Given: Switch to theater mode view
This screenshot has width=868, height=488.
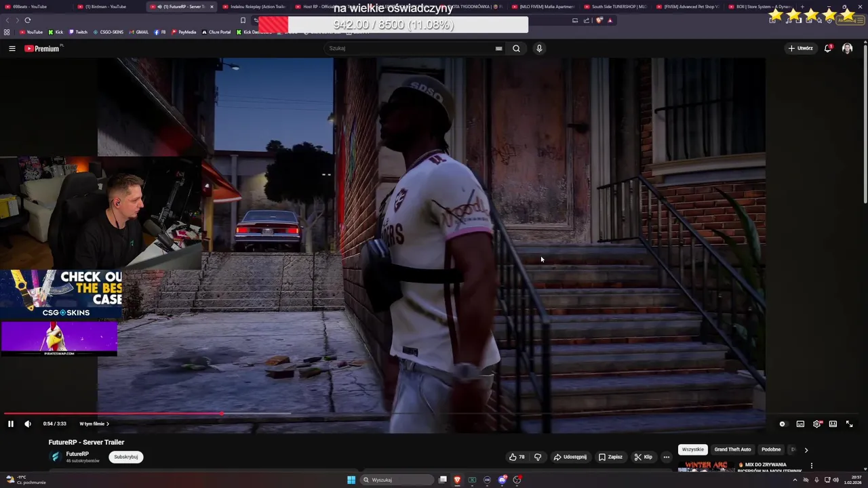Looking at the screenshot, I should click(x=833, y=424).
